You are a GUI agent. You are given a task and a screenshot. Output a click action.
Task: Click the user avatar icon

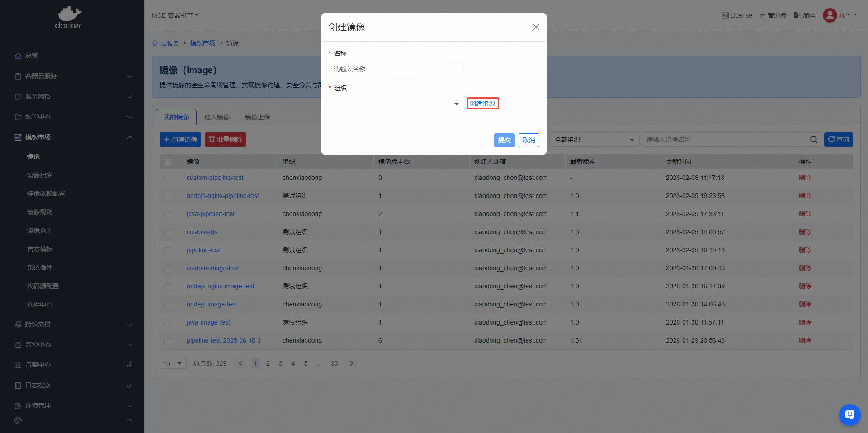(x=830, y=15)
